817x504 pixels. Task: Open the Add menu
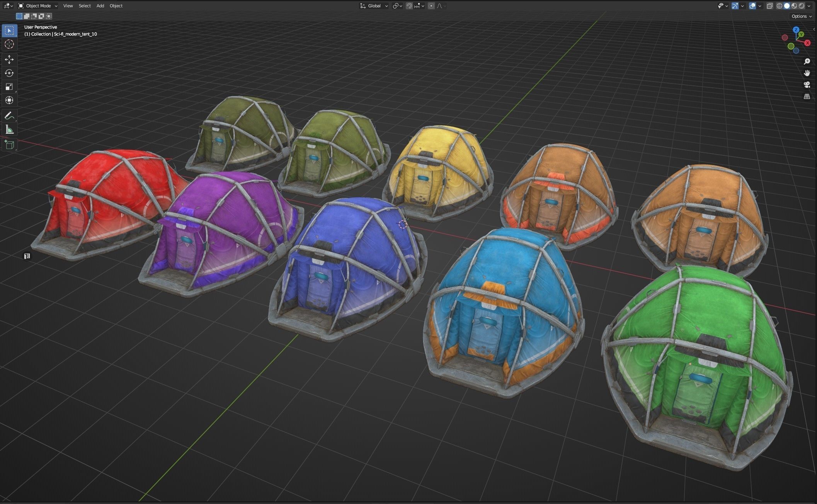coord(100,6)
